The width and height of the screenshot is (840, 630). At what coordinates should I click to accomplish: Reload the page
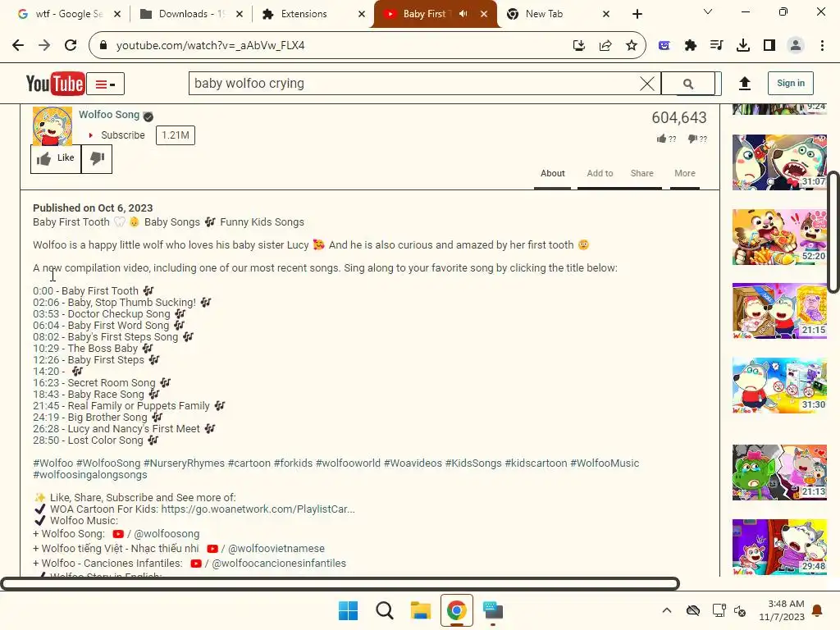pyautogui.click(x=71, y=46)
